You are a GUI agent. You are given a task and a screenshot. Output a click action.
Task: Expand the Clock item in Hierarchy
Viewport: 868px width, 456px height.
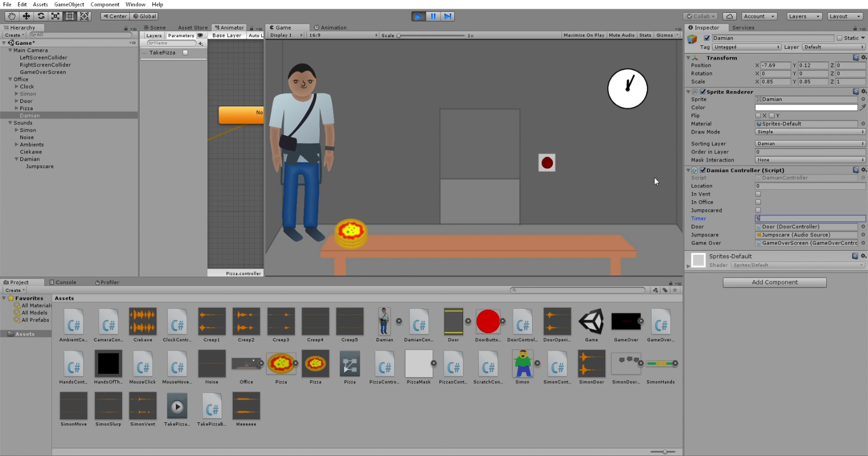[17, 86]
